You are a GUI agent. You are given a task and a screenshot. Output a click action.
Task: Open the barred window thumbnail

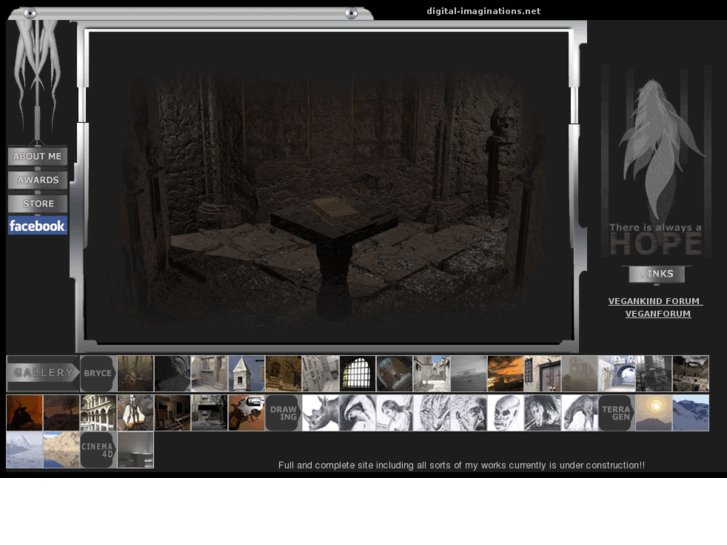click(x=357, y=373)
